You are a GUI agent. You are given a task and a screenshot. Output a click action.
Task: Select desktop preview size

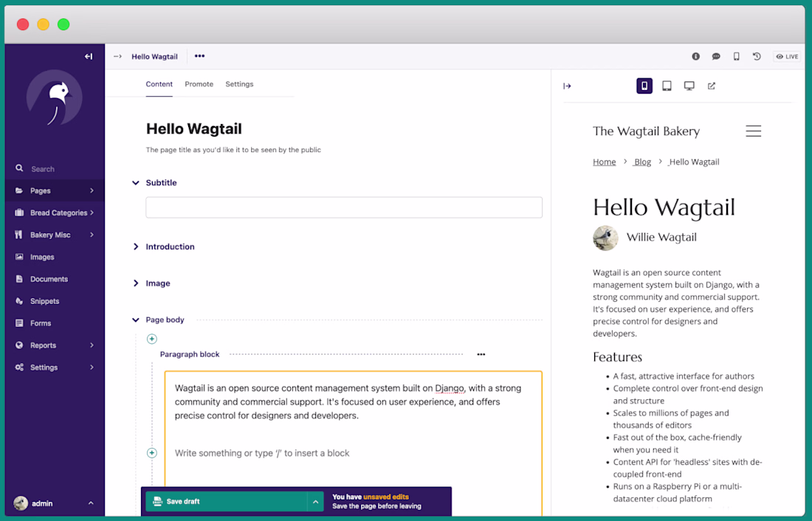tap(689, 86)
